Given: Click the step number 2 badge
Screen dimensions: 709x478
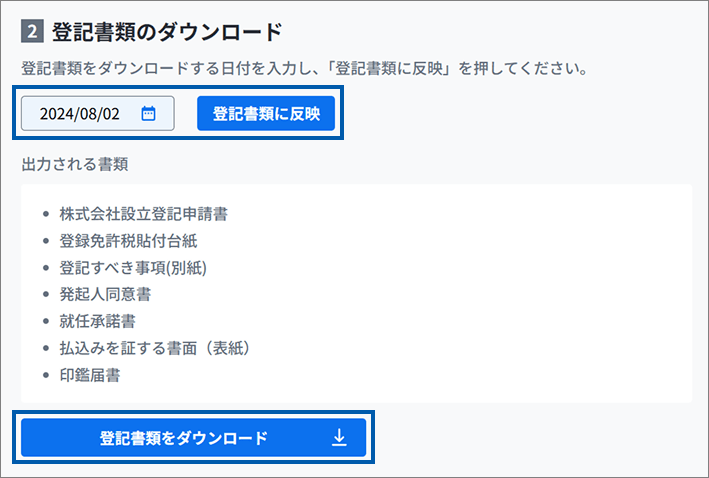Looking at the screenshot, I should (x=31, y=31).
